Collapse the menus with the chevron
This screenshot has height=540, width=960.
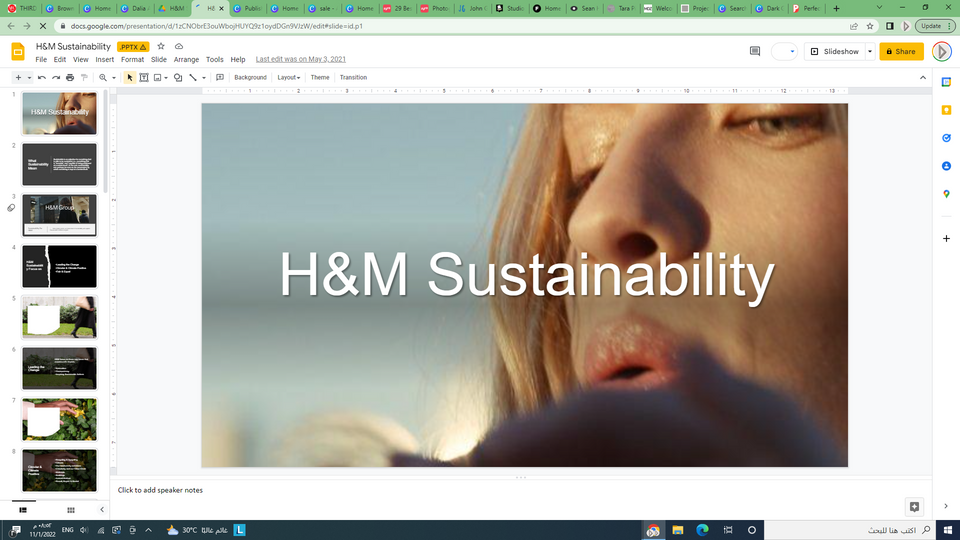tap(923, 78)
